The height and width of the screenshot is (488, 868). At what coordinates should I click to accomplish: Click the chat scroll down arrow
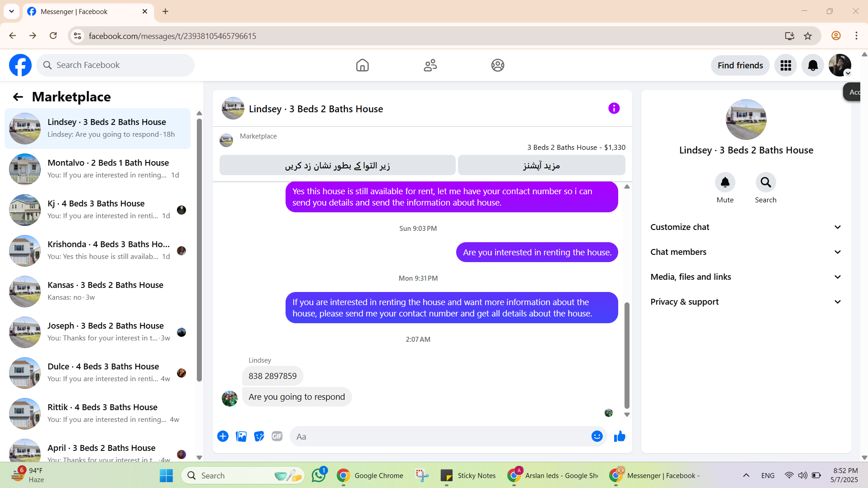(627, 415)
